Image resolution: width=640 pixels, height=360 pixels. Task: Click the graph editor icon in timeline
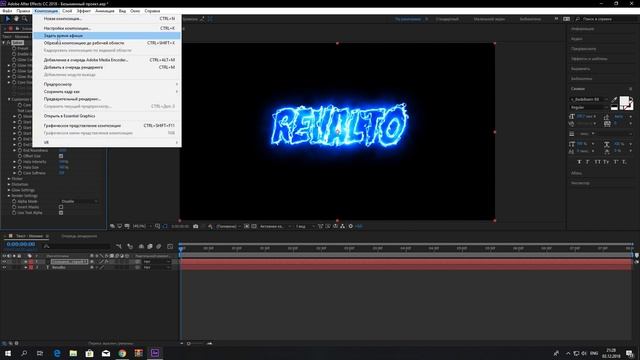(170, 247)
